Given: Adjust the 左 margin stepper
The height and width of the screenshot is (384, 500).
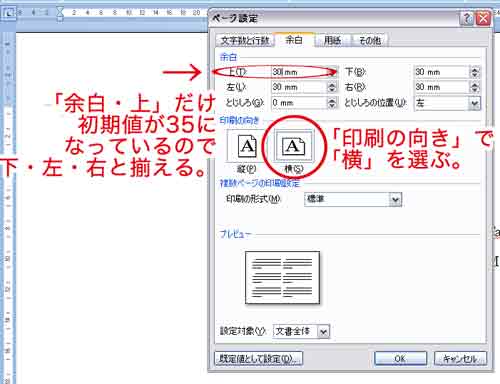Looking at the screenshot, I should point(332,87).
